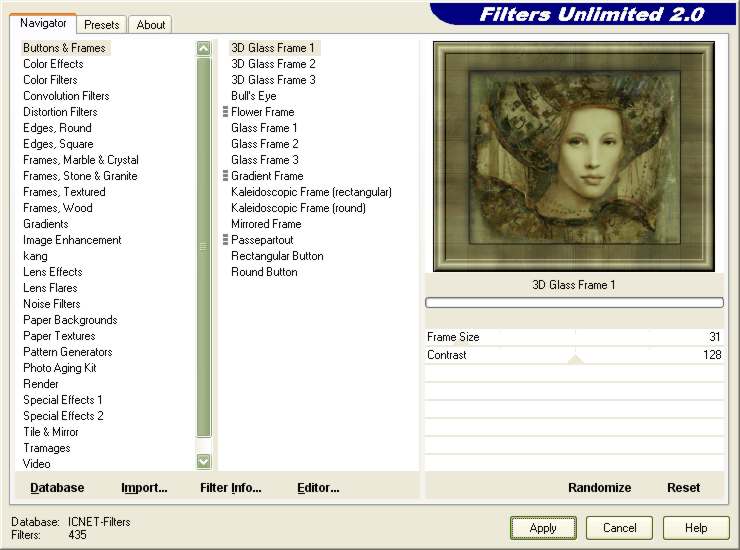This screenshot has width=740, height=550.
Task: Select the Gradients category
Action: [x=46, y=224]
